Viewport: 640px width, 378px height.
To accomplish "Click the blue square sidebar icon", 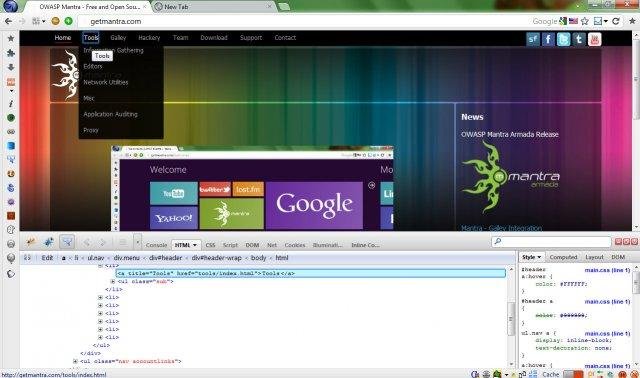I will (11, 146).
